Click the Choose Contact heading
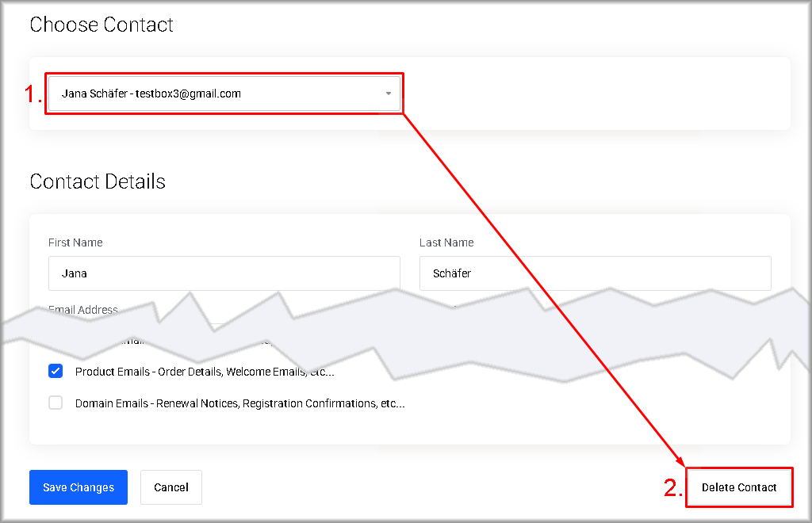The width and height of the screenshot is (812, 523). click(x=101, y=25)
